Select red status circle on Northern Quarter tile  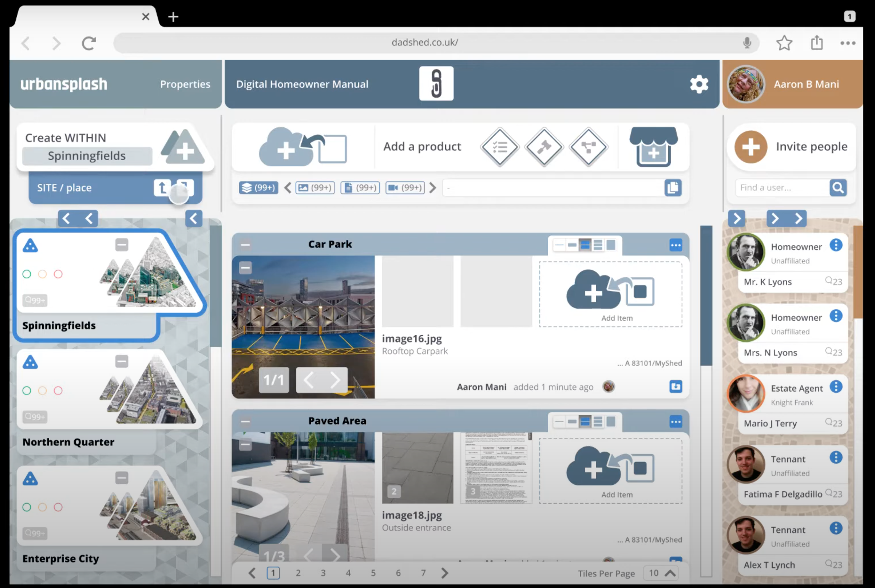(x=58, y=390)
